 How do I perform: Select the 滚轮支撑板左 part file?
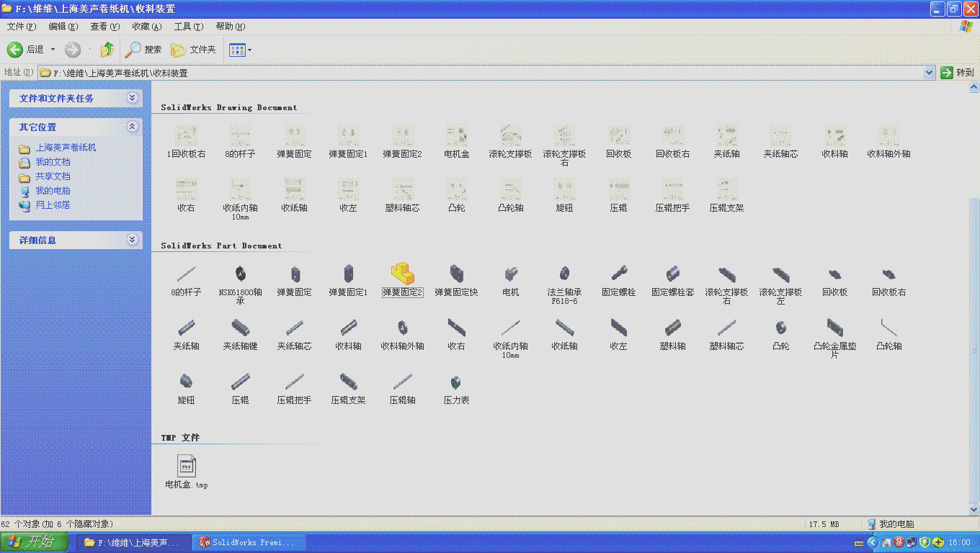(780, 284)
